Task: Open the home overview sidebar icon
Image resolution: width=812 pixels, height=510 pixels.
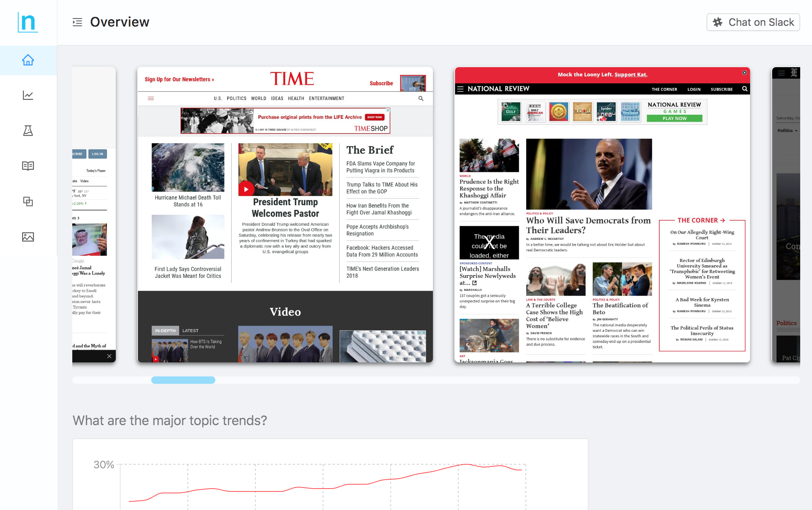Action: pyautogui.click(x=28, y=60)
